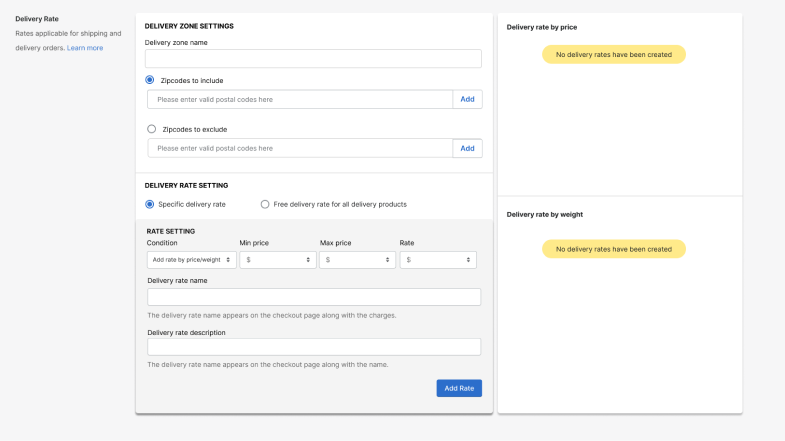Open the Min price selector
Screen dimensions: 785x441
(x=278, y=260)
